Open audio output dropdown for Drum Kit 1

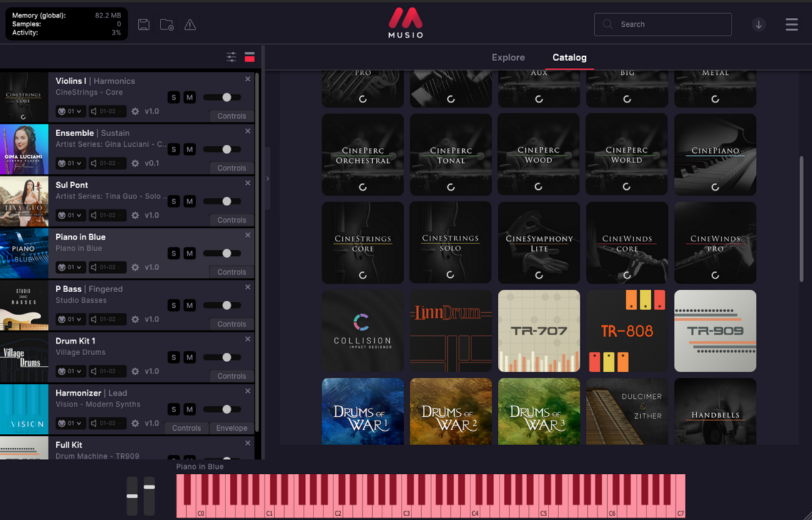tap(106, 371)
